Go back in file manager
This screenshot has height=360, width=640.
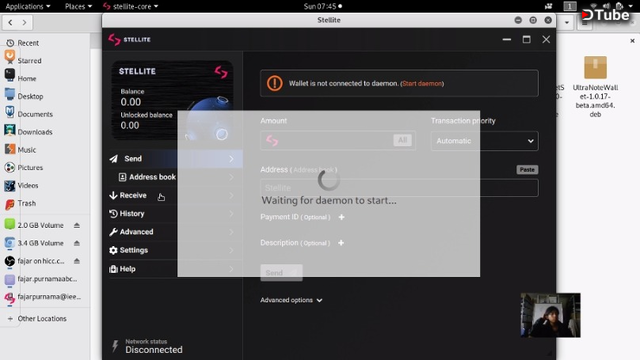pyautogui.click(x=11, y=22)
